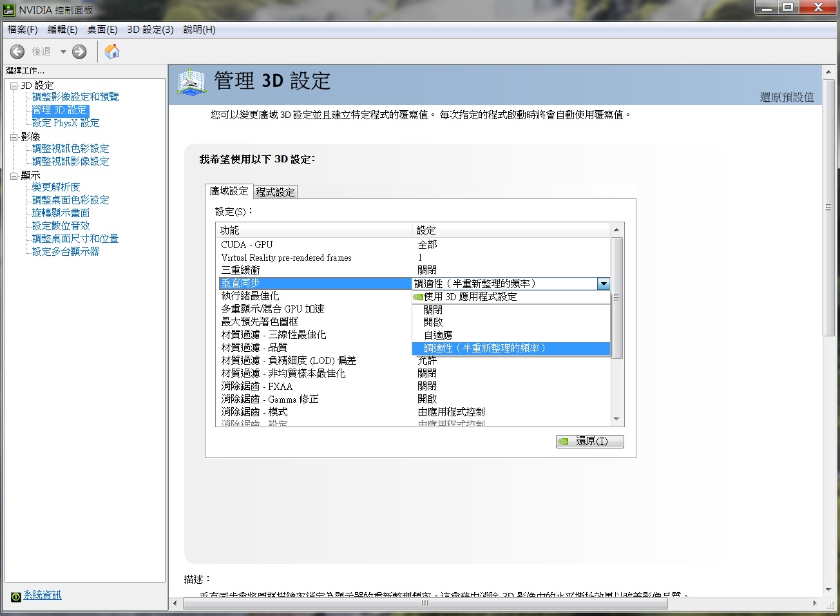Open back history dropdown arrow
Viewport: 840px width, 616px height.
pyautogui.click(x=63, y=52)
